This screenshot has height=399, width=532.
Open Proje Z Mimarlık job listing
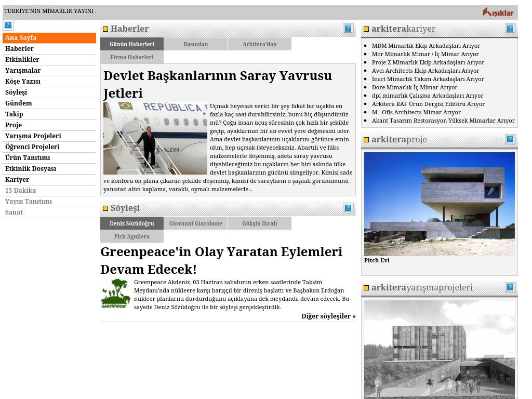tap(428, 62)
